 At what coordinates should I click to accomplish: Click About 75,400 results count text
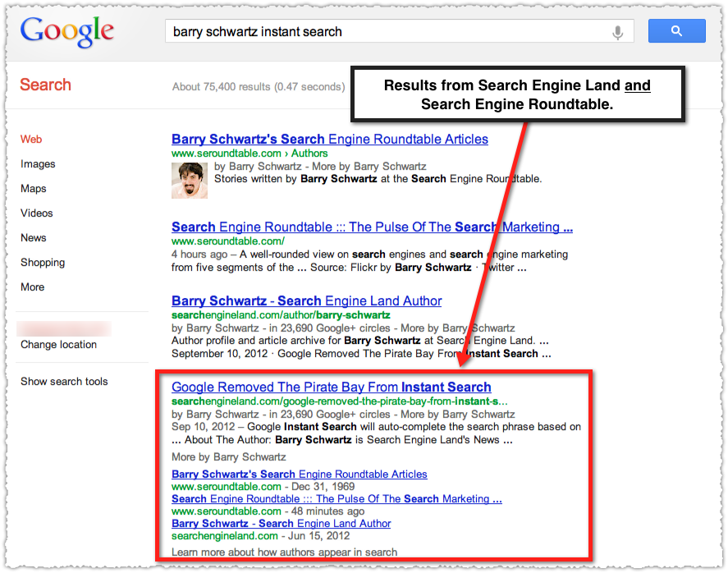click(259, 87)
